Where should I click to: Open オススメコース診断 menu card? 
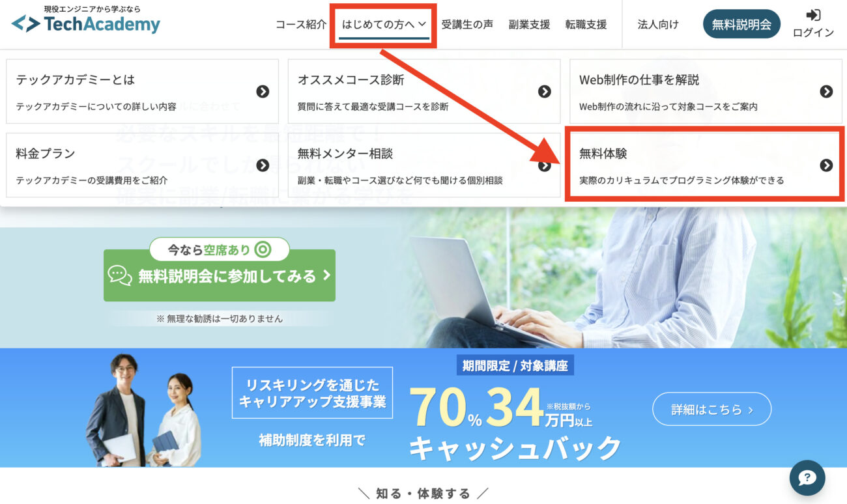click(x=424, y=92)
